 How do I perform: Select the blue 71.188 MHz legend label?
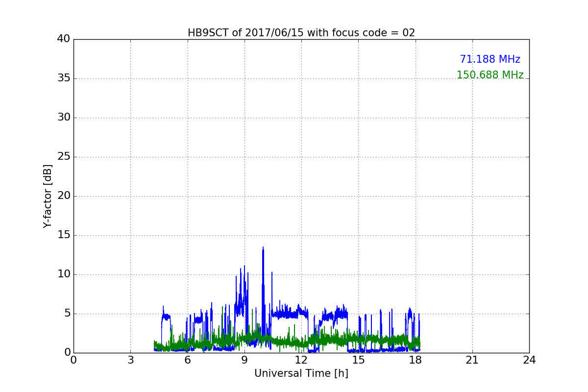(x=490, y=59)
